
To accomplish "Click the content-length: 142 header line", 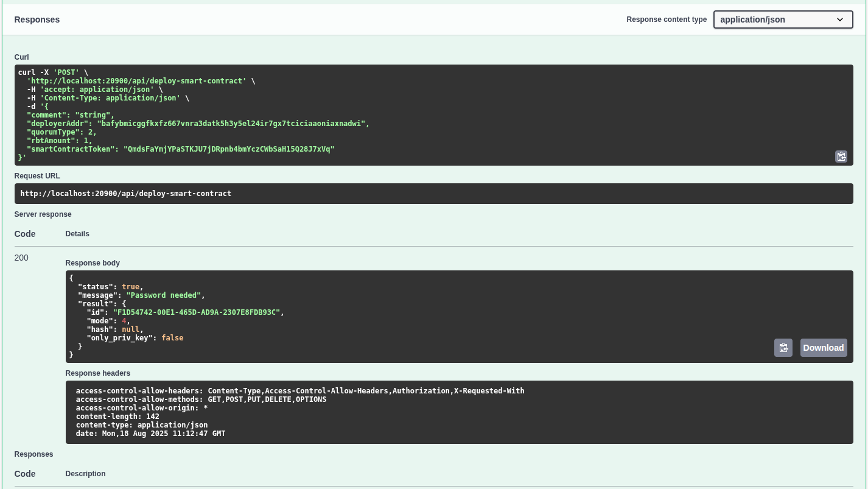I will (x=117, y=417).
